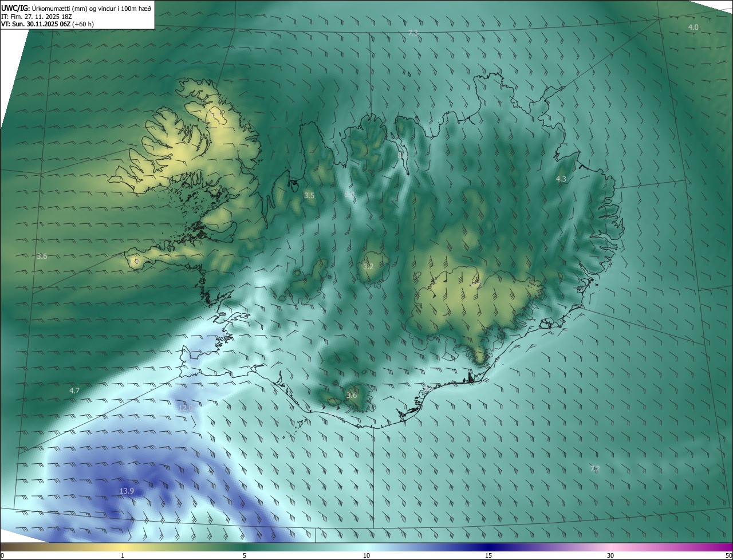
Task: Click the 3.5 value label in northwest Iceland
Action: [x=309, y=196]
